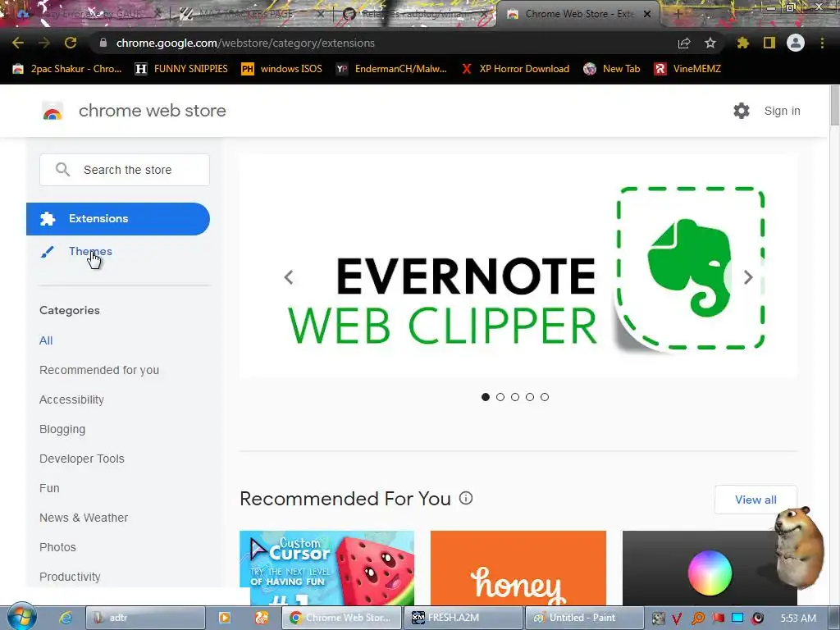
Task: Open the New Tab bookmark
Action: pos(612,69)
